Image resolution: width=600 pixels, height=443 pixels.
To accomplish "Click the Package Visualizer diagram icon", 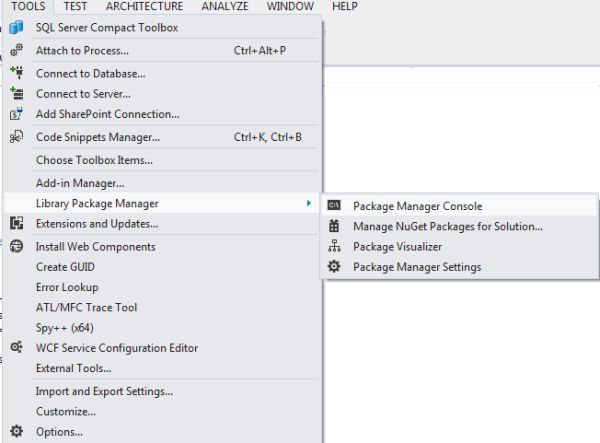I will click(x=334, y=247).
